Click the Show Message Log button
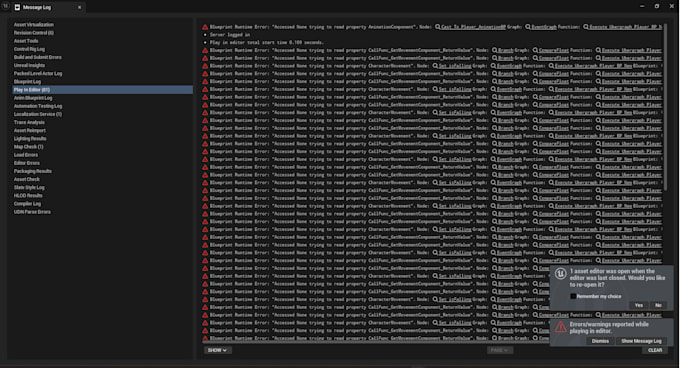Screen dimensions: 680x368 point(641,341)
